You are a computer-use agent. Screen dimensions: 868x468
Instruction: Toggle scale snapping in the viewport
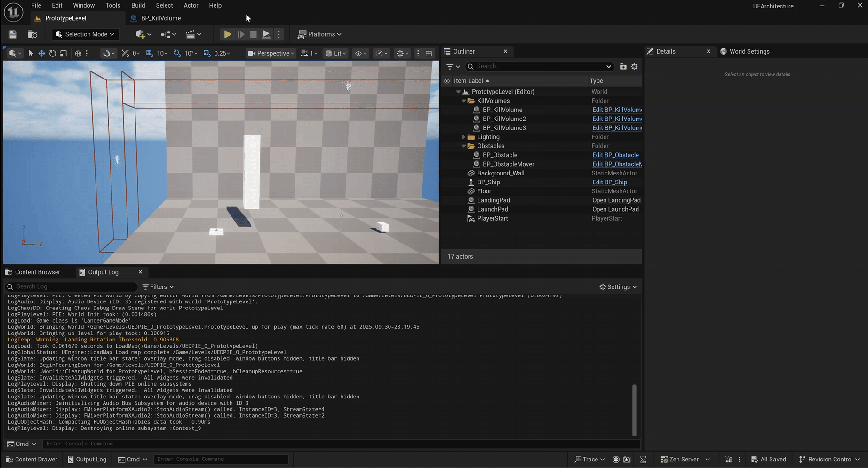point(207,53)
